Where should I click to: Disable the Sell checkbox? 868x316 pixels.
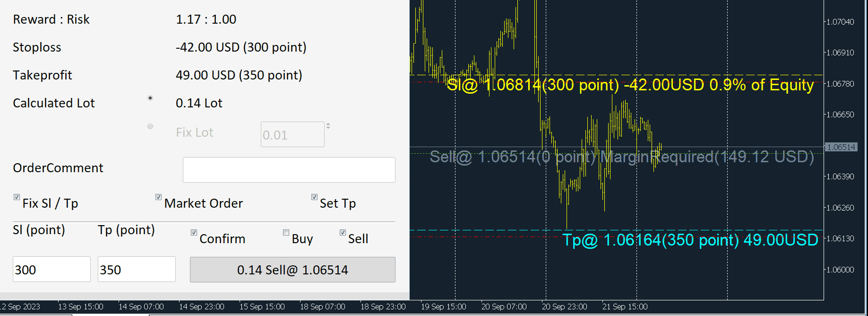[343, 232]
